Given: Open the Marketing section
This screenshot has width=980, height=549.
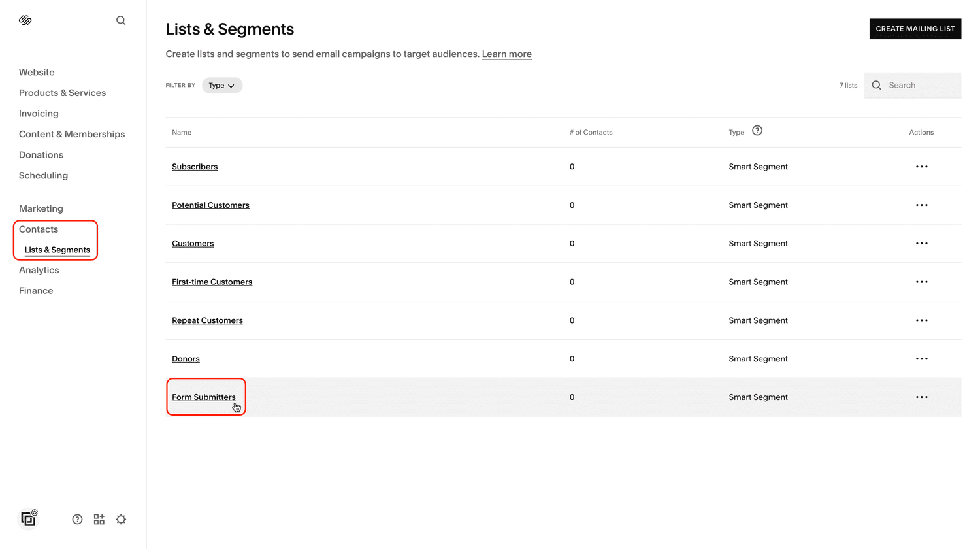Looking at the screenshot, I should click(41, 208).
